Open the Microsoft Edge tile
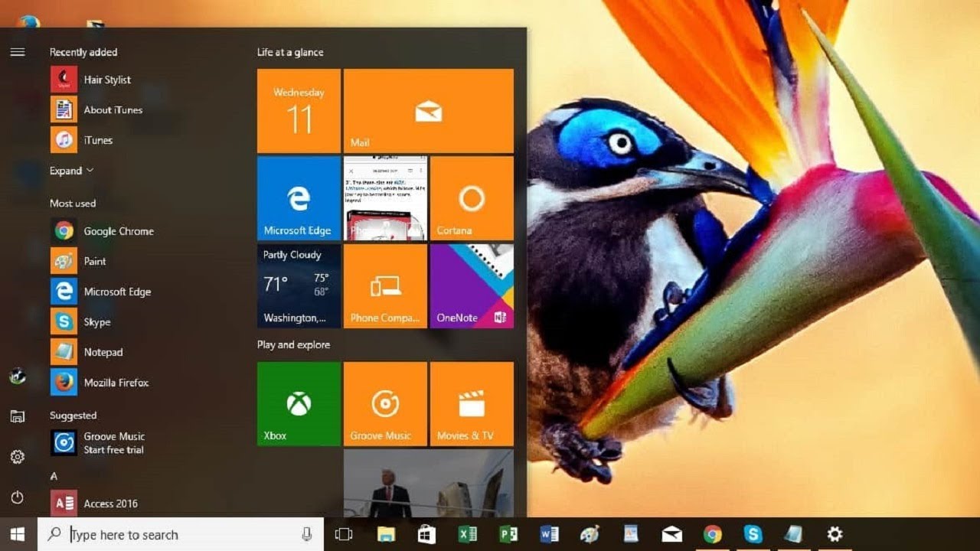980x551 pixels. (299, 198)
